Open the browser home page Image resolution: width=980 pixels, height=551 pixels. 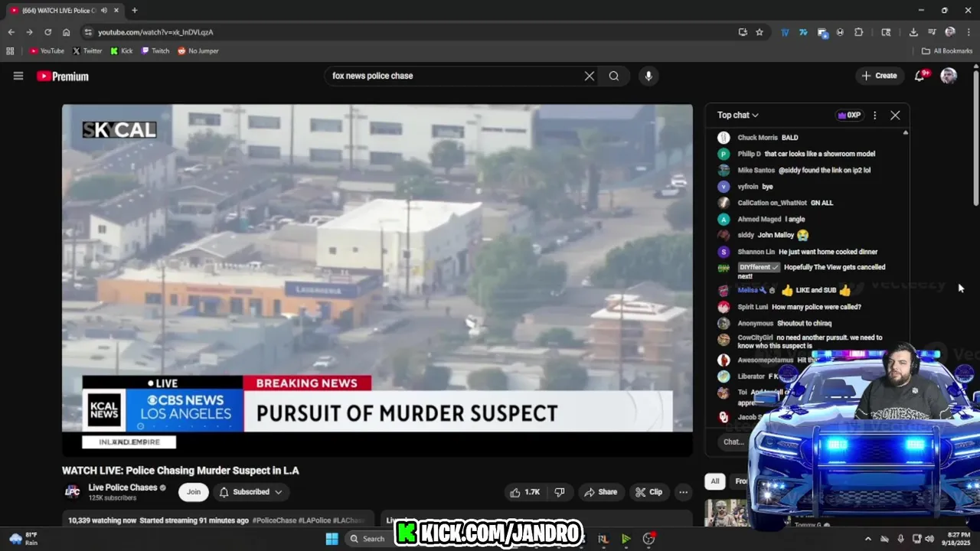67,32
